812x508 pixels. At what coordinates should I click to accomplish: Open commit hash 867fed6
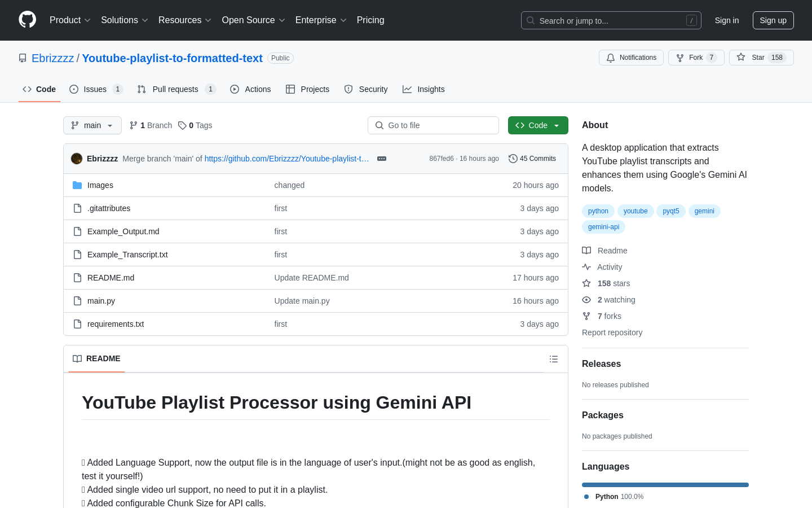point(442,159)
